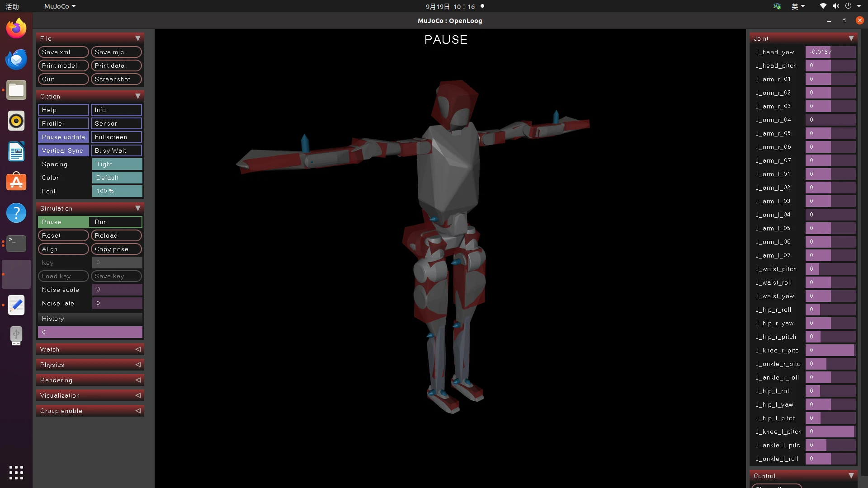Open the Files manager dock icon
The width and height of the screenshot is (868, 488).
pos(16,90)
